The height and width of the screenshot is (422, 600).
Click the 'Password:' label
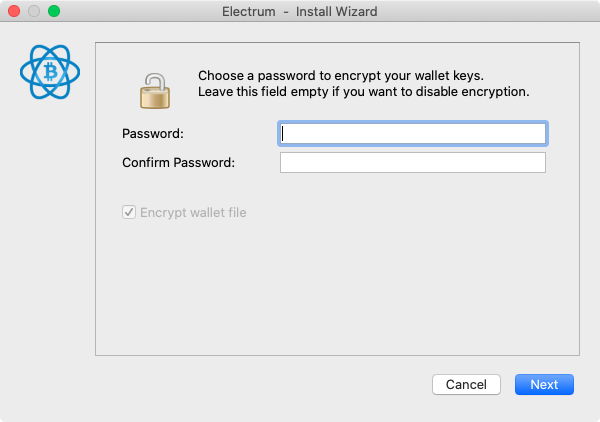pos(153,134)
